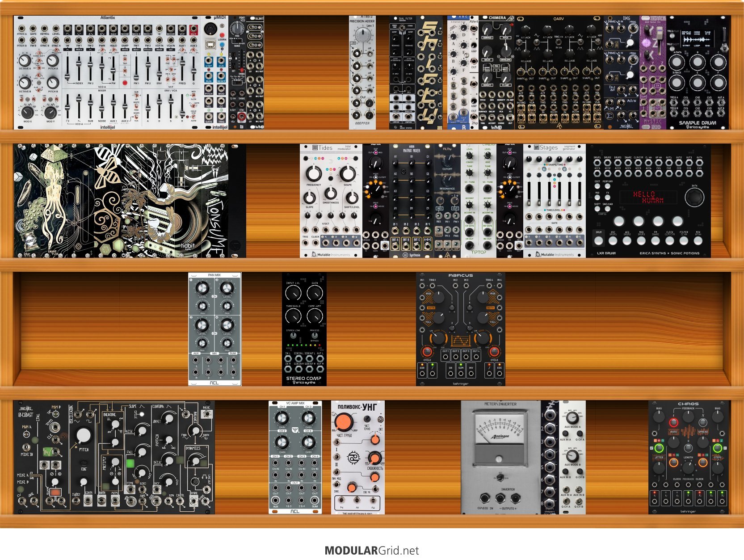This screenshot has width=744, height=560.
Task: Click the CUTOFF knob on Filthy
Action: (x=447, y=160)
